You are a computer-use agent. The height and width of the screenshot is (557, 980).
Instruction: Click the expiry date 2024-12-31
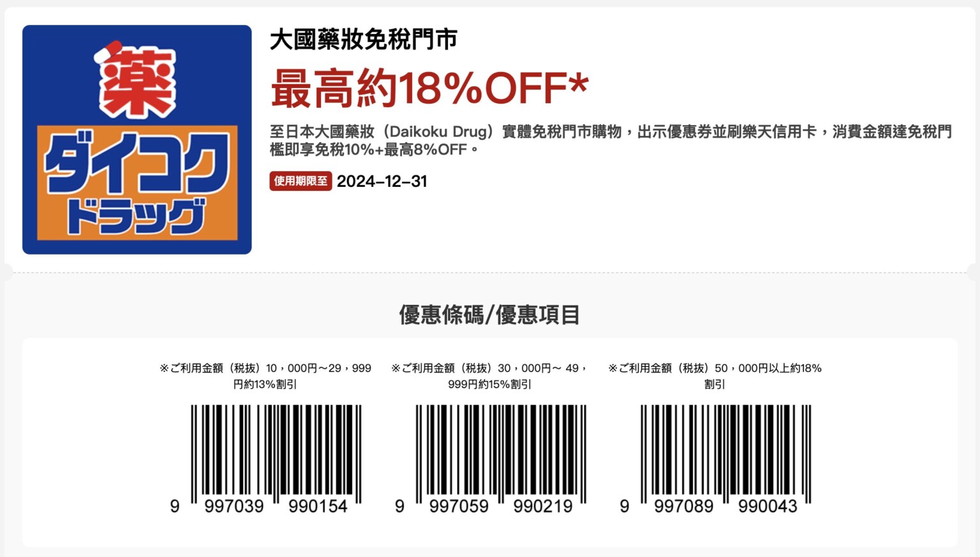(382, 181)
